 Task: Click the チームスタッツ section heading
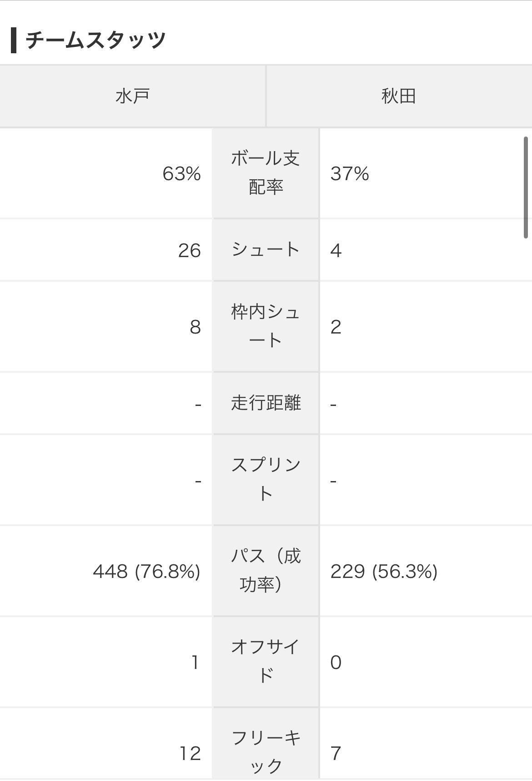[96, 40]
